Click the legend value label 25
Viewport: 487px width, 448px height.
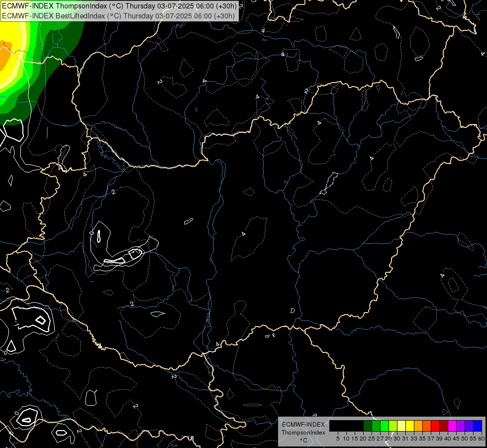[372, 439]
